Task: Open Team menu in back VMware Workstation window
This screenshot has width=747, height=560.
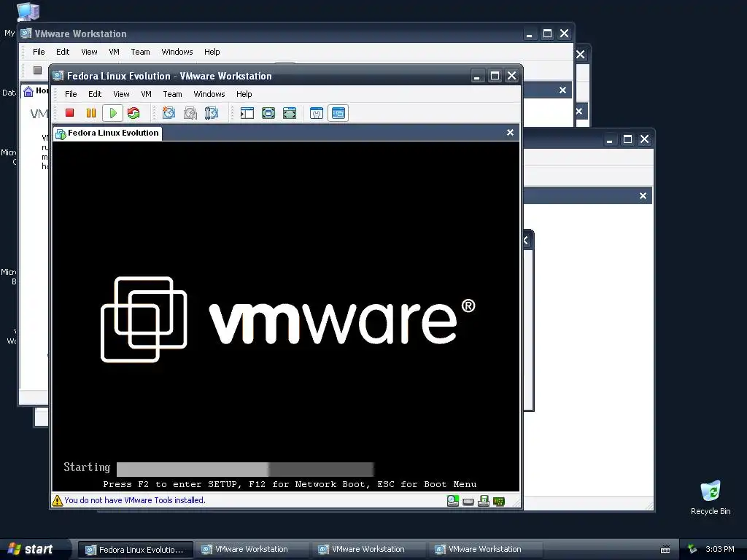Action: point(140,52)
